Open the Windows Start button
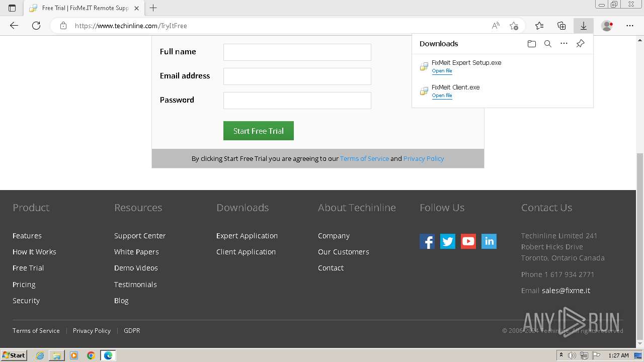 pos(14,355)
